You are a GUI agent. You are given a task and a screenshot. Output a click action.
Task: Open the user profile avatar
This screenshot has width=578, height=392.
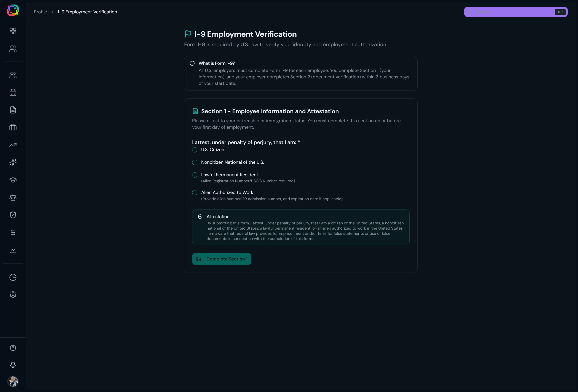[13, 382]
